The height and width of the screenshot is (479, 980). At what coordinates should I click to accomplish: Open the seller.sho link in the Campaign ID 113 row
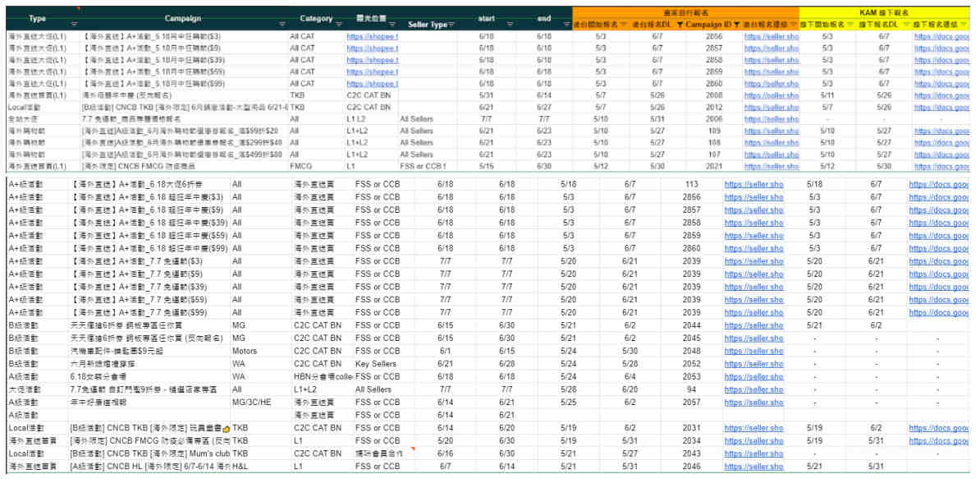tap(753, 185)
